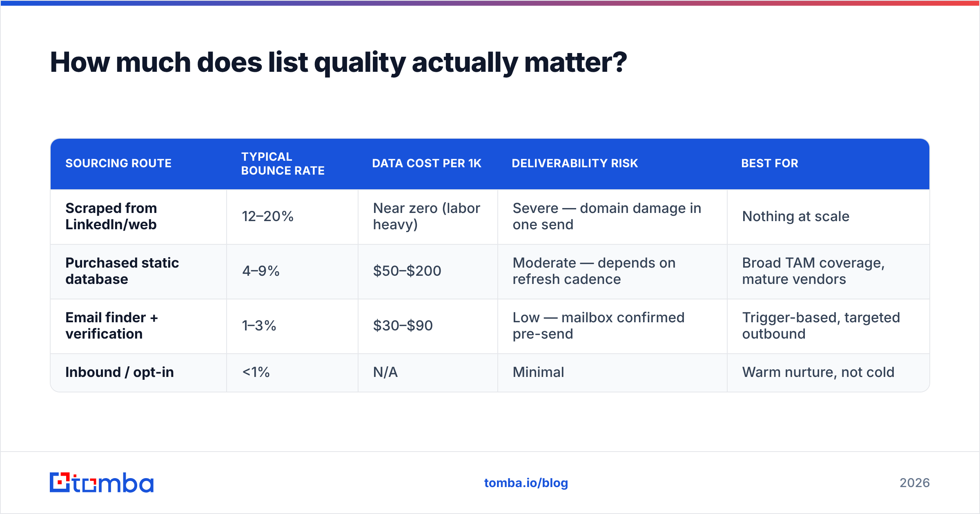This screenshot has width=980, height=514.
Task: Click the '2026' year text
Action: (x=915, y=483)
